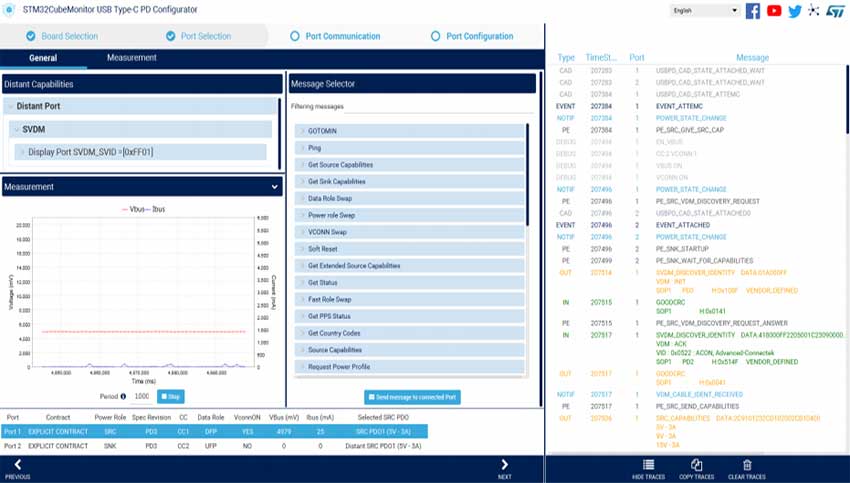This screenshot has width=850, height=483.
Task: Expand Display Port SVDM_SVID tree item
Action: click(x=22, y=152)
